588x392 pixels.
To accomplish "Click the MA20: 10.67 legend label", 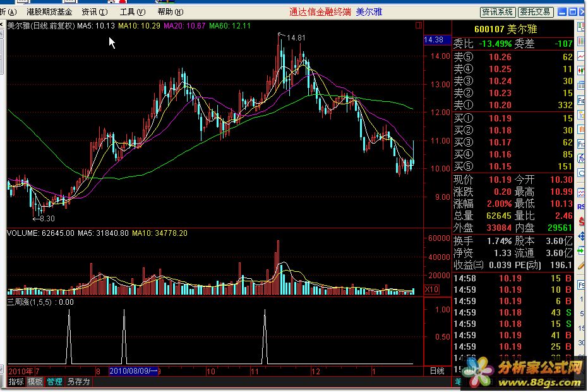I will click(x=184, y=26).
